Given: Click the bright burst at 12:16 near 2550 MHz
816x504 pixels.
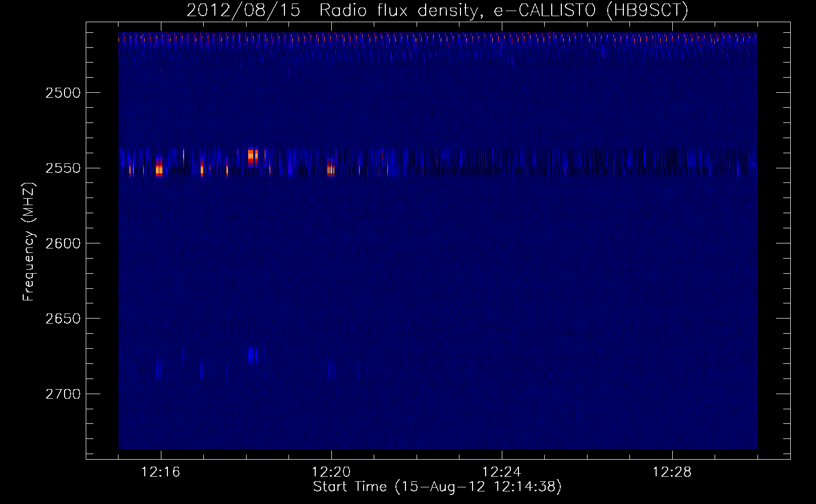Looking at the screenshot, I should (x=159, y=167).
